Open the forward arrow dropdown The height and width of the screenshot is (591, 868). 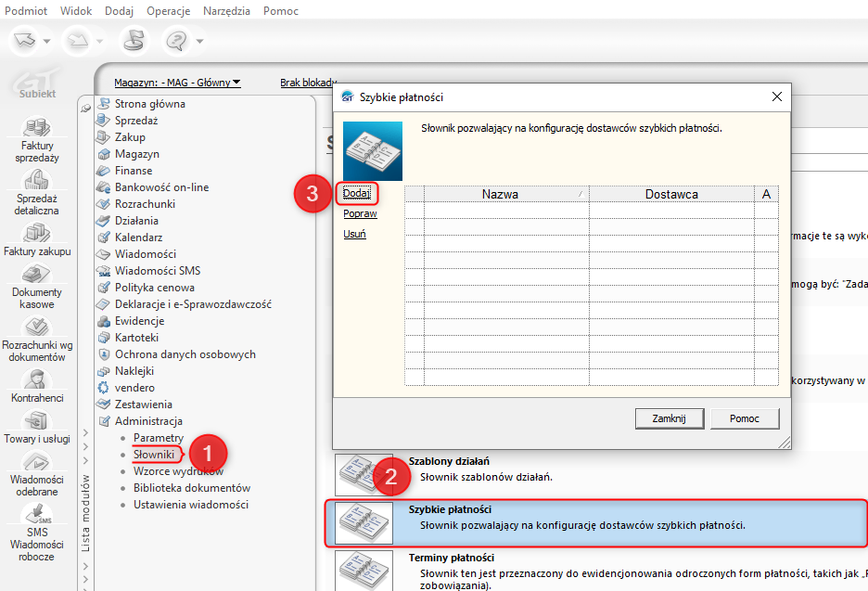click(x=99, y=41)
